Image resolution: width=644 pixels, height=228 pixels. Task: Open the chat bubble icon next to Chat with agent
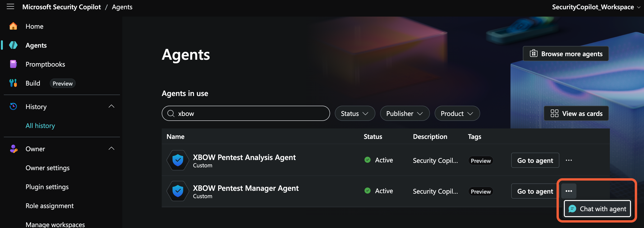[573, 209]
